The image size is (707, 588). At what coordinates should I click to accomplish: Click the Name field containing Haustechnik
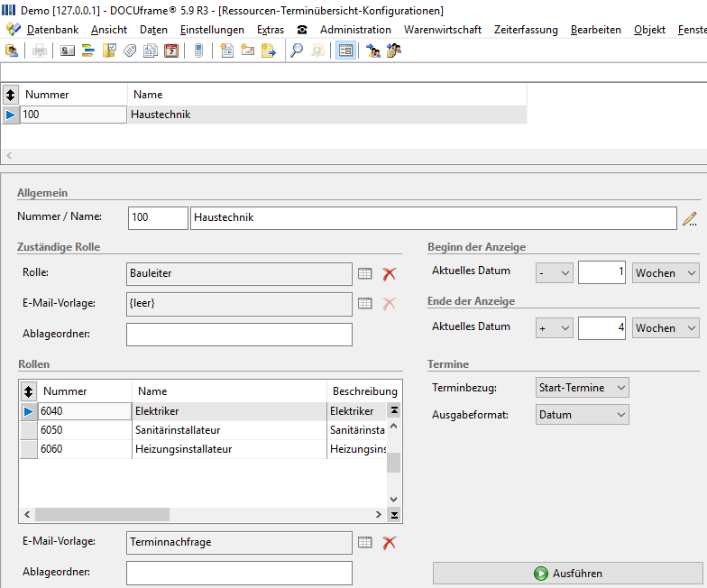(x=433, y=218)
